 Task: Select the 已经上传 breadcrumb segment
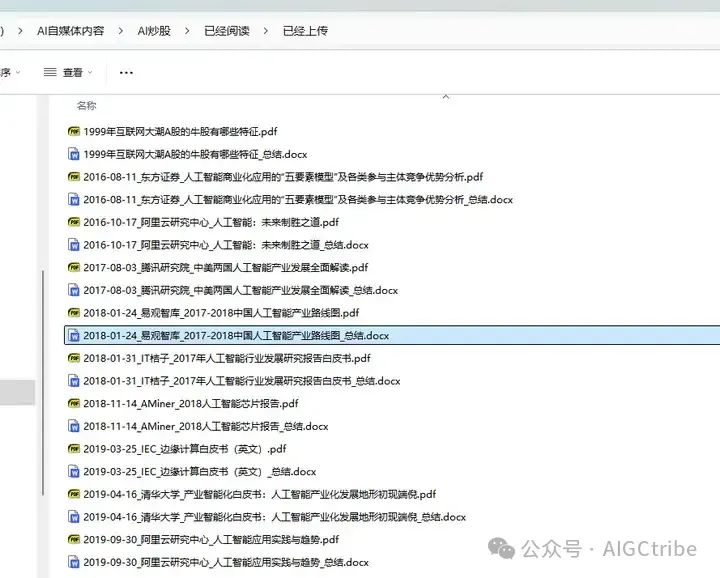pyautogui.click(x=305, y=31)
